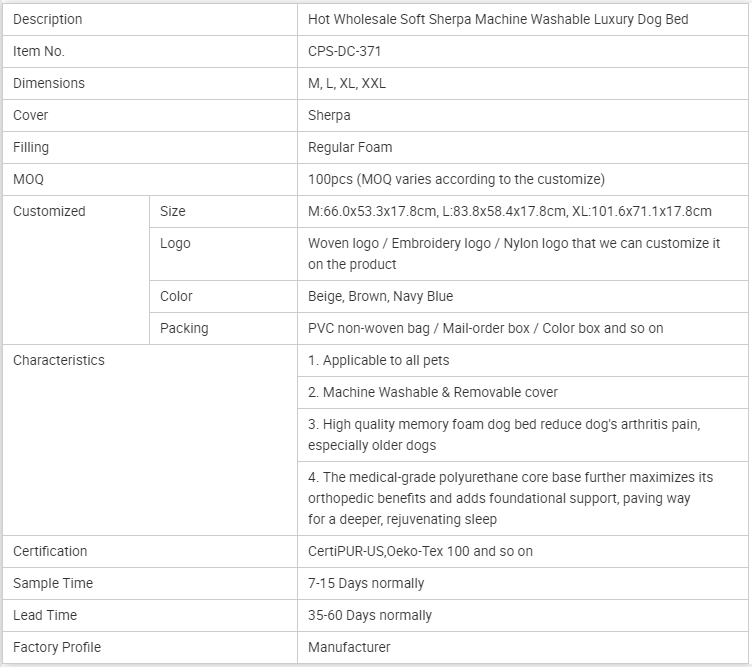Click the Packing options text
The image size is (752, 667).
pyautogui.click(x=485, y=329)
